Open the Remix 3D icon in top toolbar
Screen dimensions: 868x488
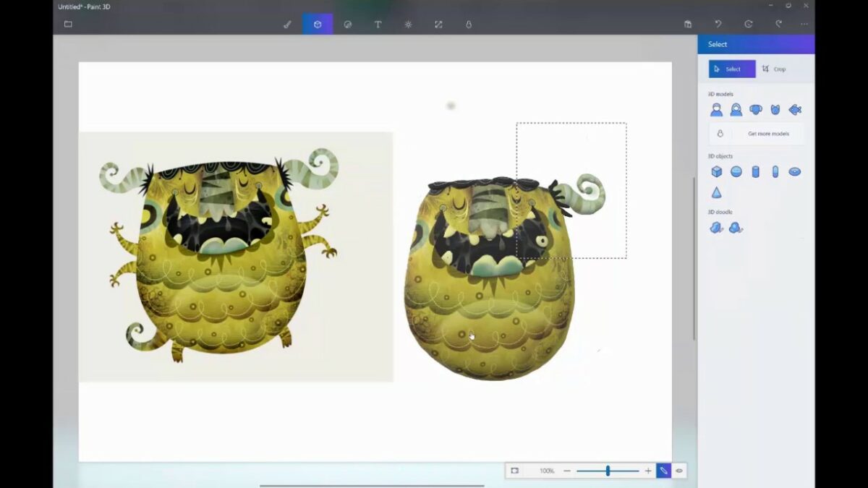[469, 24]
